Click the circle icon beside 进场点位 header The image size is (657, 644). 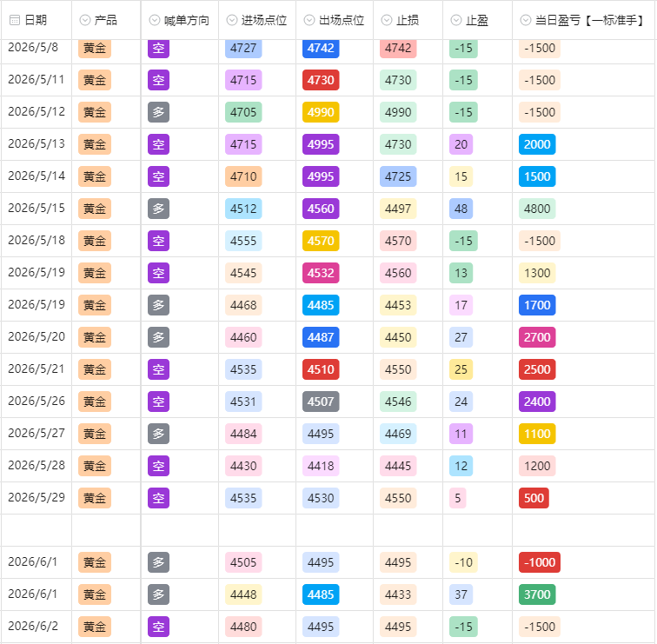pyautogui.click(x=232, y=20)
